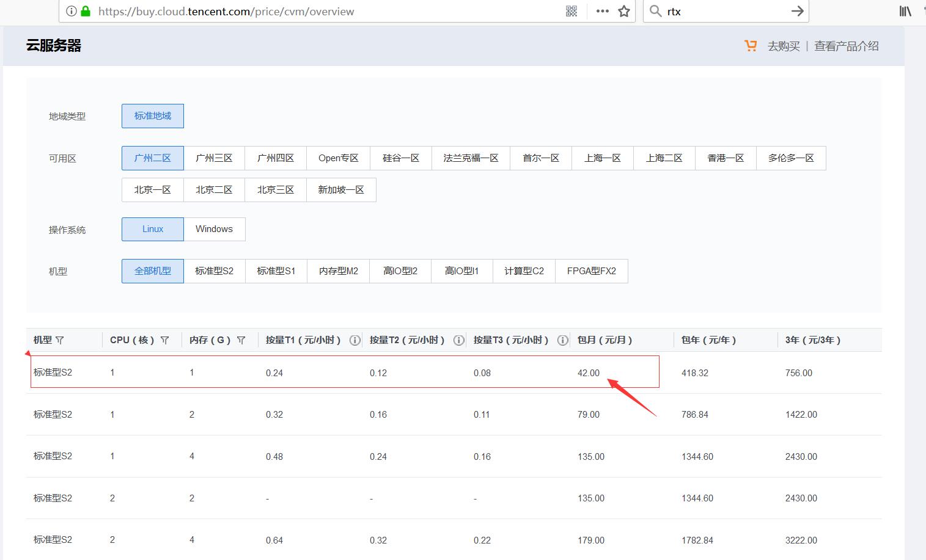Filter by 标准型S1 instance type

(x=276, y=271)
